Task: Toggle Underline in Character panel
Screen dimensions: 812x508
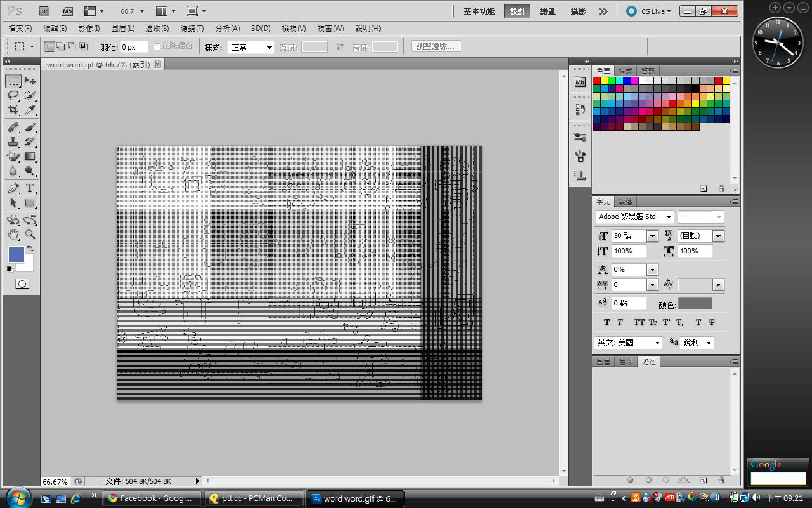Action: (698, 323)
